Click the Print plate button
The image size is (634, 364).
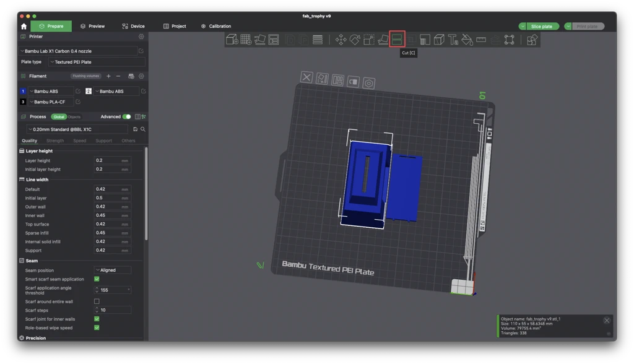(x=587, y=26)
